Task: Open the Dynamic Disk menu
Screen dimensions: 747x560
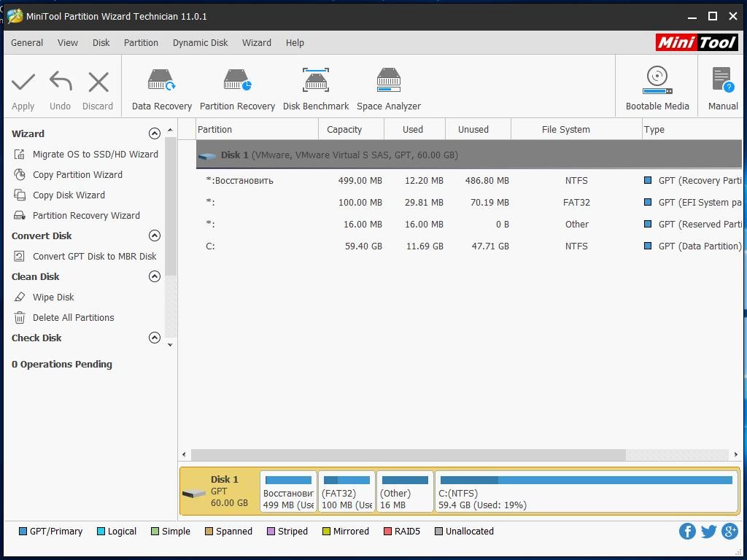Action: pos(200,43)
